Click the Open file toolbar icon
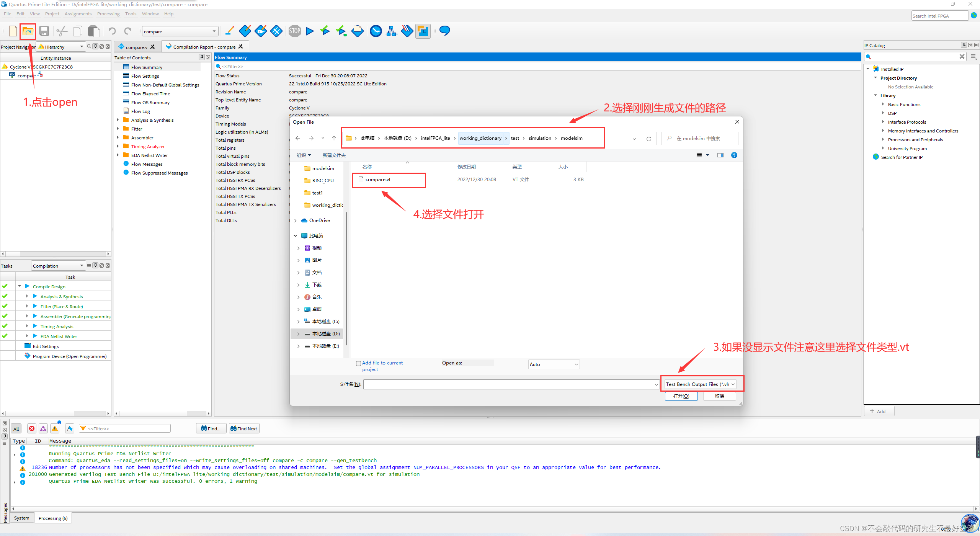980x536 pixels. pyautogui.click(x=28, y=31)
